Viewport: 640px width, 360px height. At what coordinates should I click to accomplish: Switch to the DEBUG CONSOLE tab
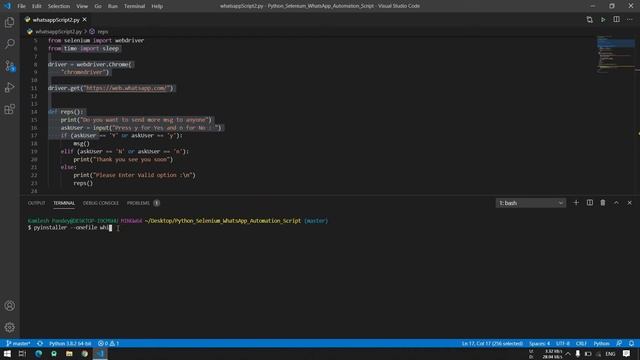(x=100, y=203)
